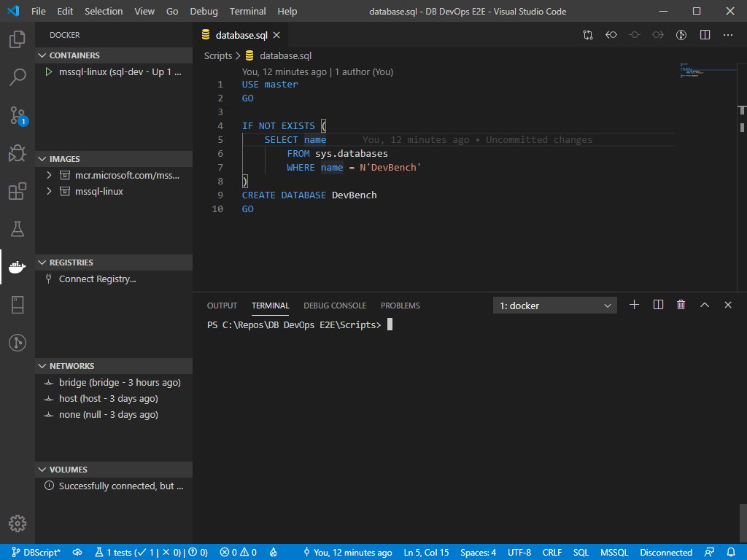The height and width of the screenshot is (560, 747).
Task: Open the Debug view bug icon
Action: pyautogui.click(x=18, y=153)
